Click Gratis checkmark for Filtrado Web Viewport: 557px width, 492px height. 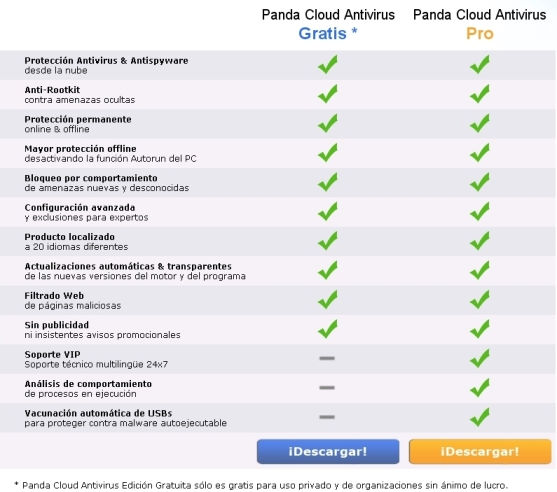[328, 300]
